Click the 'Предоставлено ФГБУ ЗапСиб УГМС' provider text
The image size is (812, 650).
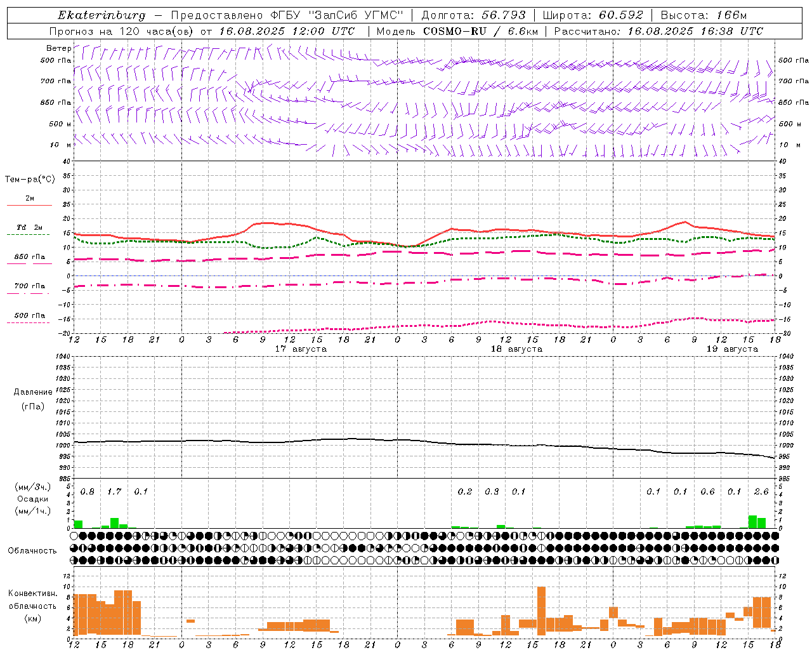287,15
